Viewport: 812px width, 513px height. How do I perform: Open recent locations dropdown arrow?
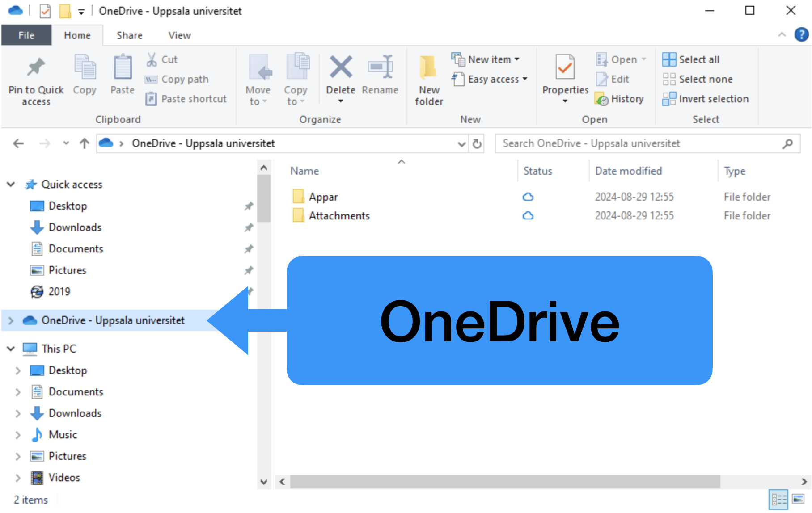pyautogui.click(x=66, y=143)
